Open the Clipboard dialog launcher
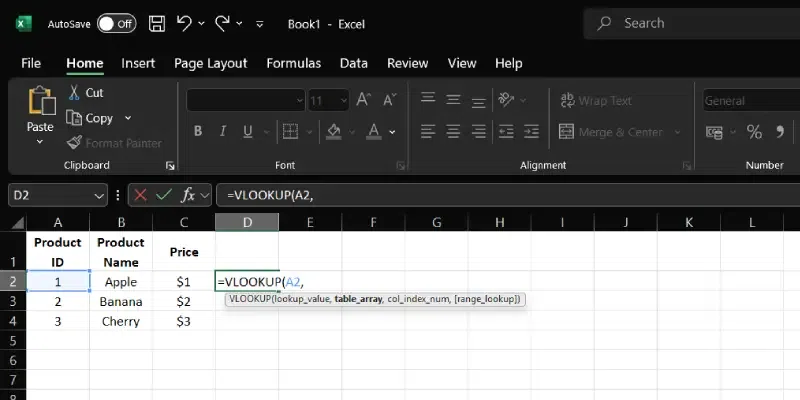 (x=170, y=165)
